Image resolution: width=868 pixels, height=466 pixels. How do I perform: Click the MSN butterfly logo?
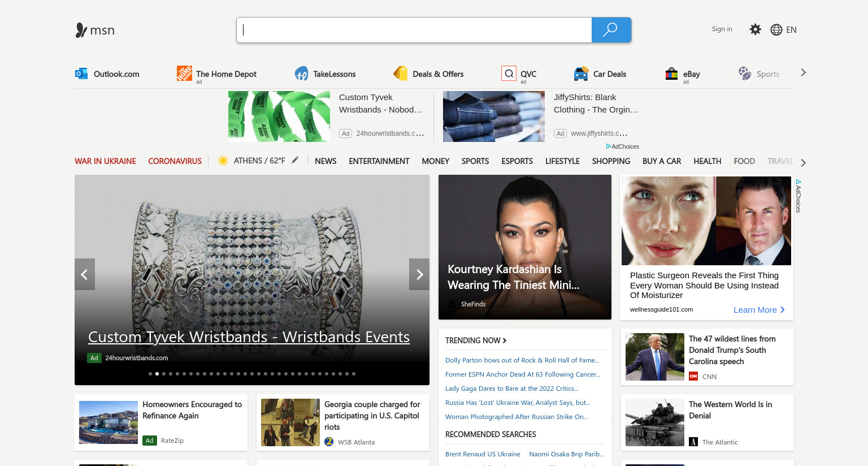pos(81,30)
